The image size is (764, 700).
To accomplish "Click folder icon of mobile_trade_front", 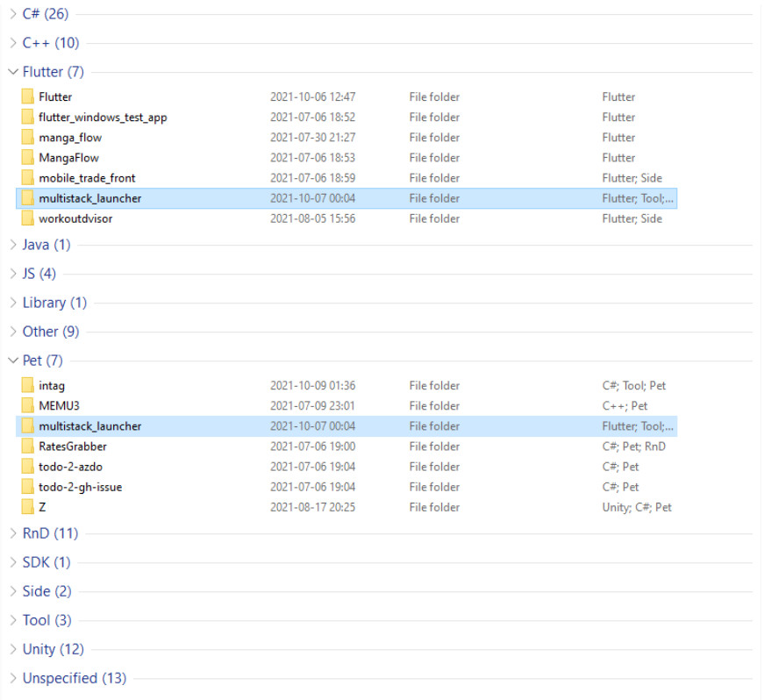I will click(x=28, y=178).
